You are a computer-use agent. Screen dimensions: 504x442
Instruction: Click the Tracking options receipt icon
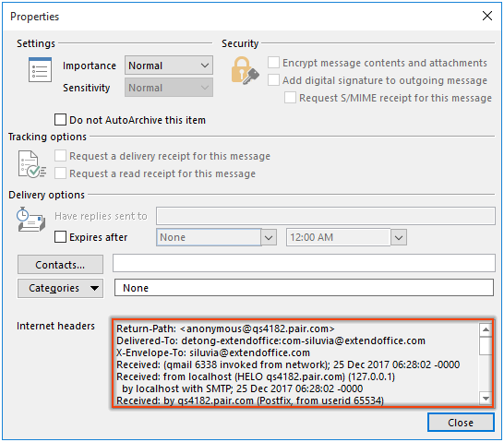tap(31, 164)
